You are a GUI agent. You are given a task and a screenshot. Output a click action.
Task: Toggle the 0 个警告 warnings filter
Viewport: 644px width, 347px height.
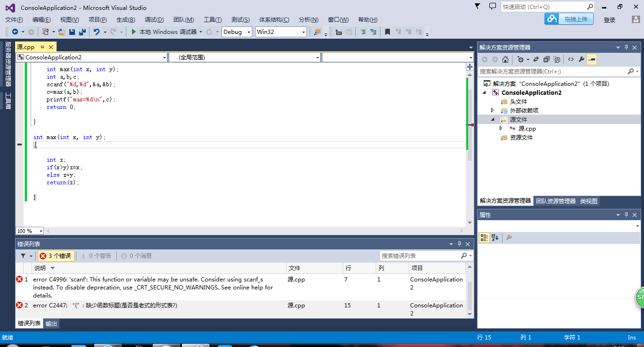[96, 256]
